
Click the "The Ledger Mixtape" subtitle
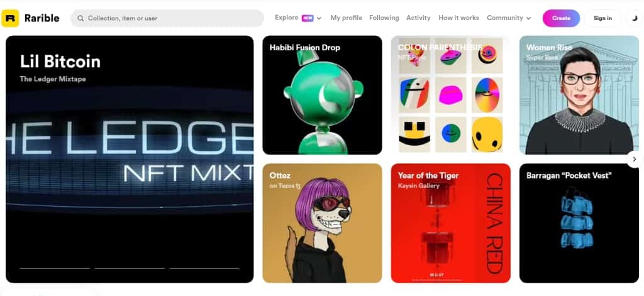tap(53, 79)
